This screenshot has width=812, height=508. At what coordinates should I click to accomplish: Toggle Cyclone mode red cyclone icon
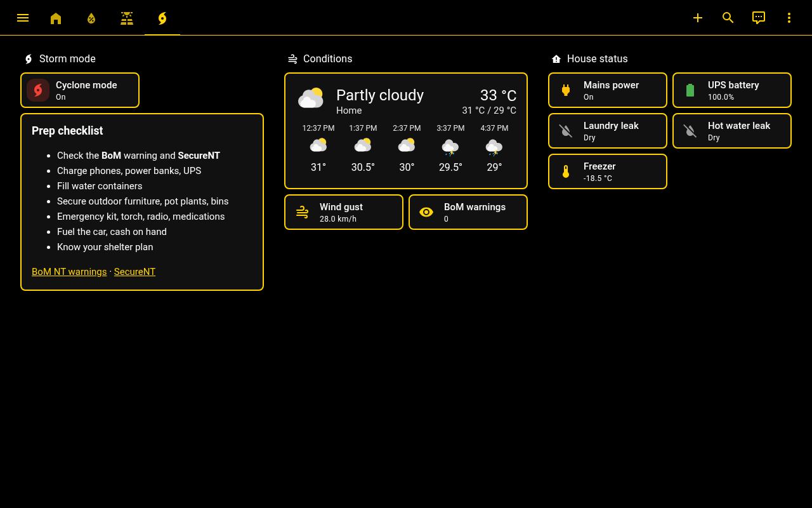[x=38, y=90]
